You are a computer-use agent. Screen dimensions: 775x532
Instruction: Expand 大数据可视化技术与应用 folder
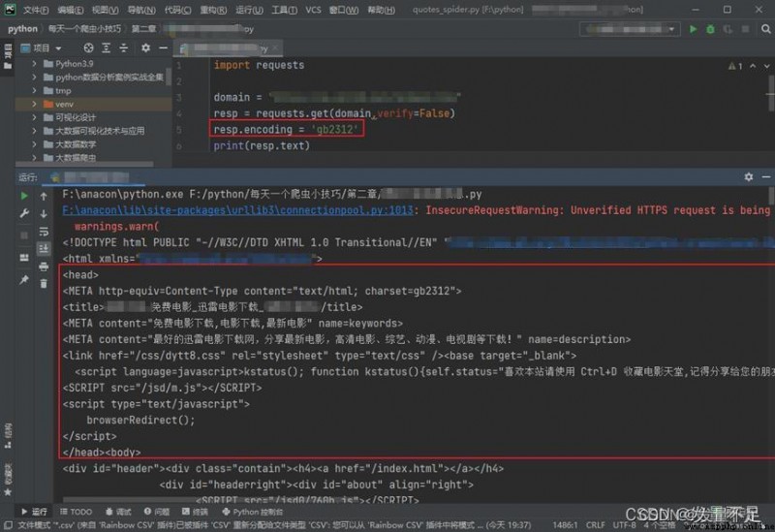pyautogui.click(x=34, y=131)
